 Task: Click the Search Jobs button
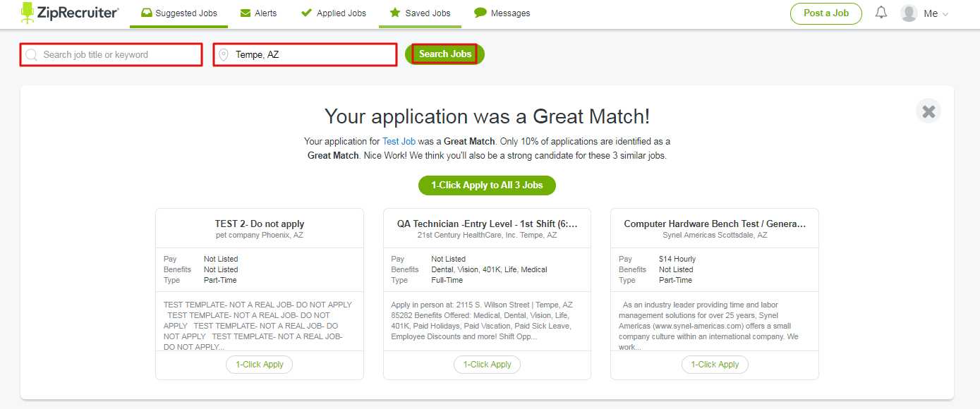point(444,54)
